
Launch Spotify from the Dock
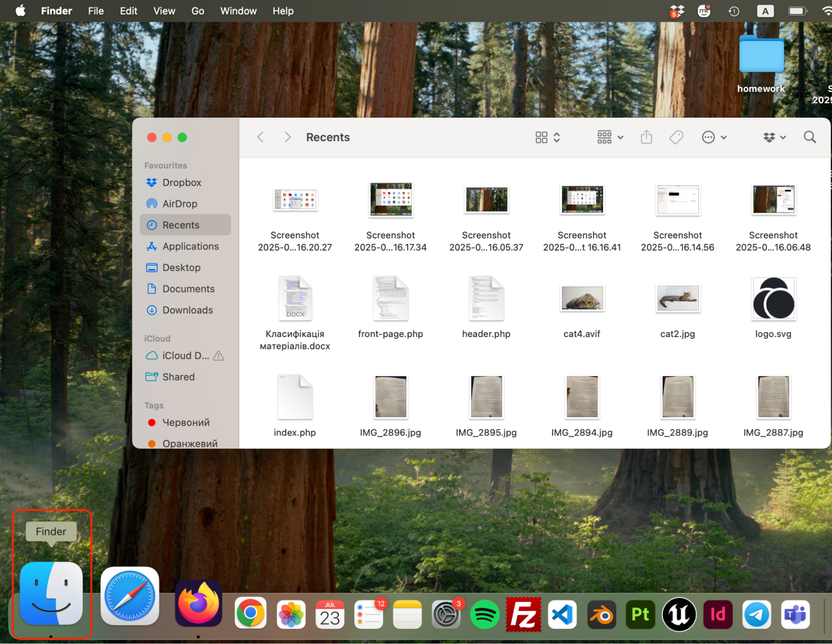[484, 614]
